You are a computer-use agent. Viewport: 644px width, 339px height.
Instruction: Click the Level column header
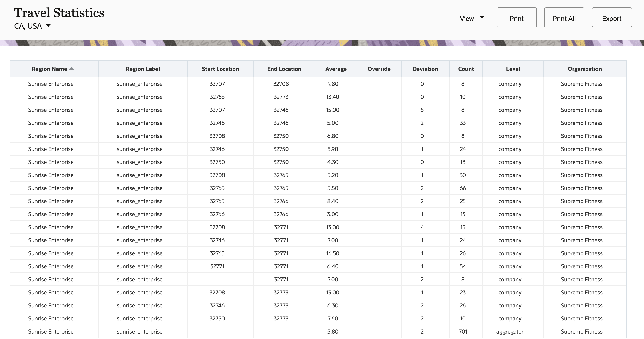coord(513,69)
